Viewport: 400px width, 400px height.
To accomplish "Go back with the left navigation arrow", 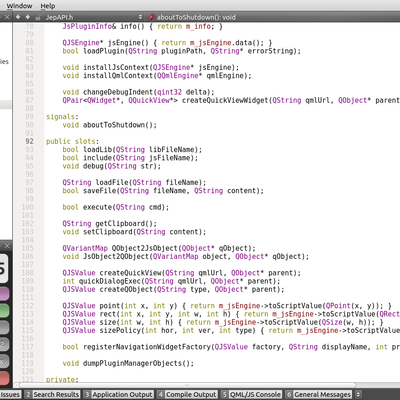I will (x=18, y=17).
